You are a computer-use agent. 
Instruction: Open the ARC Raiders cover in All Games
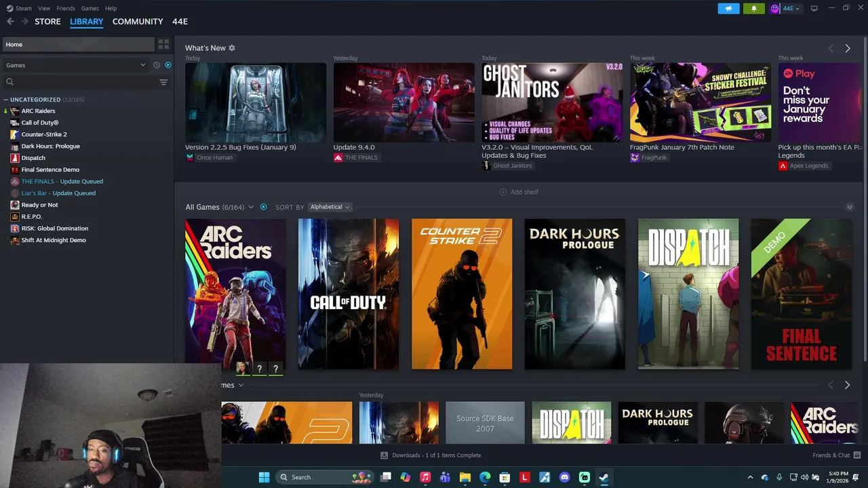click(235, 293)
